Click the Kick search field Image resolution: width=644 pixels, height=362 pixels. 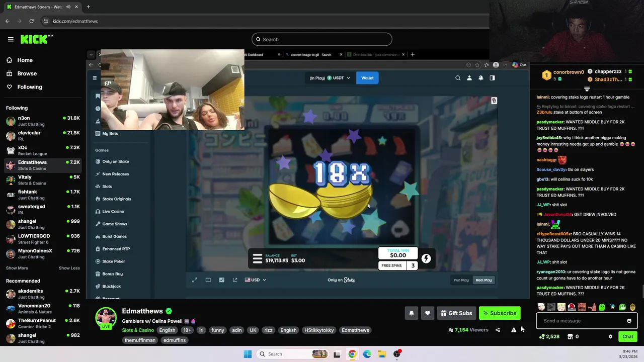(322, 39)
